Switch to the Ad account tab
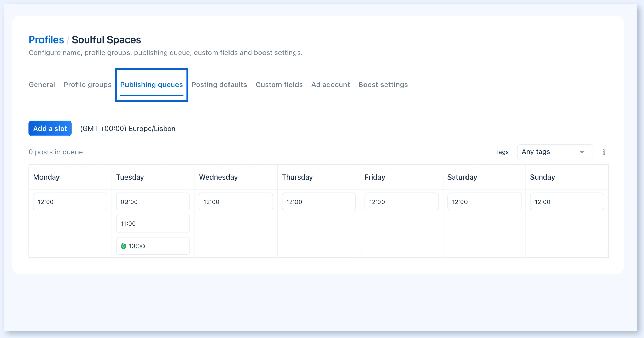The height and width of the screenshot is (338, 644). click(x=331, y=85)
